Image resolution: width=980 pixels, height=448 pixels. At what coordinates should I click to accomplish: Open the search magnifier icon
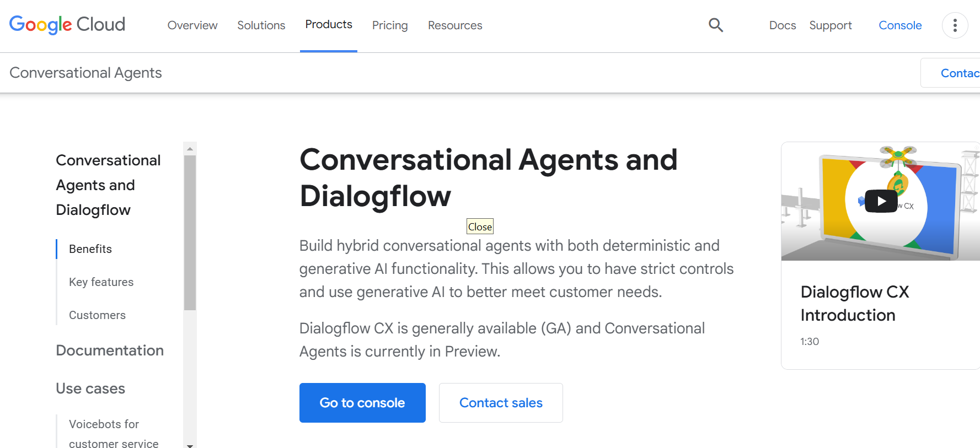[716, 25]
